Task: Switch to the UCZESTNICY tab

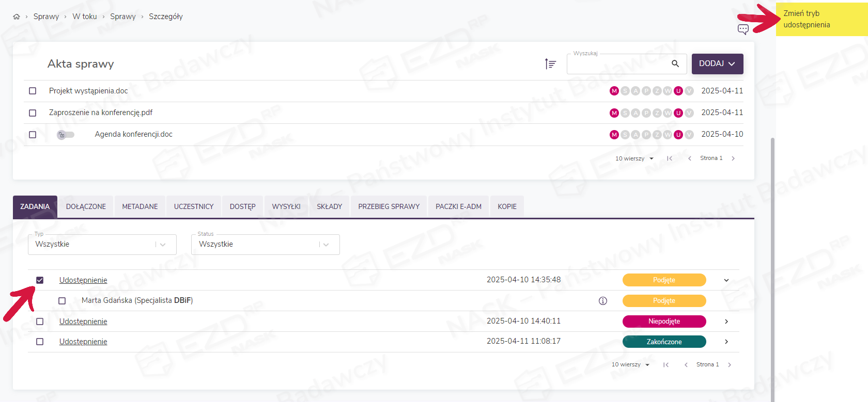Action: [194, 206]
